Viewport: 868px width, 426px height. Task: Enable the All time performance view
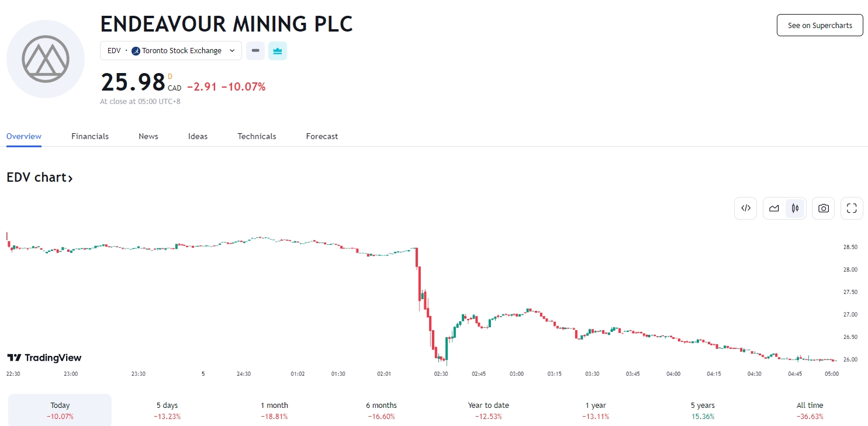coord(808,410)
